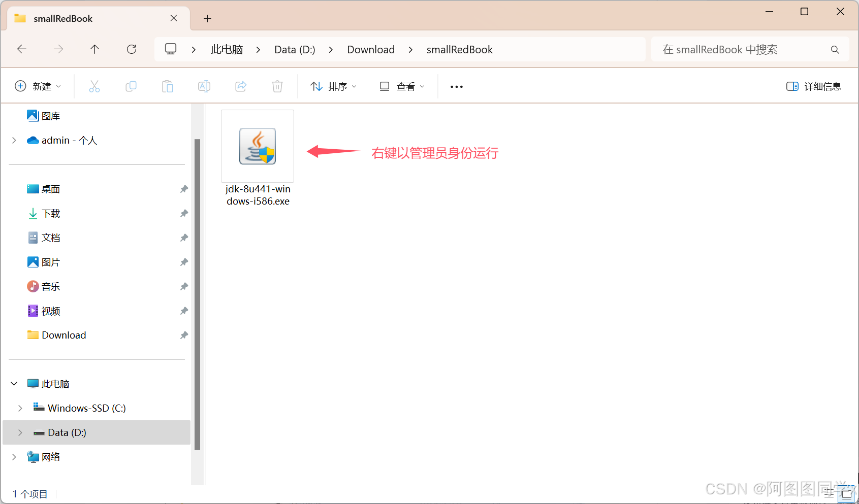
Task: Open the smallRedBook tab
Action: (x=62, y=18)
